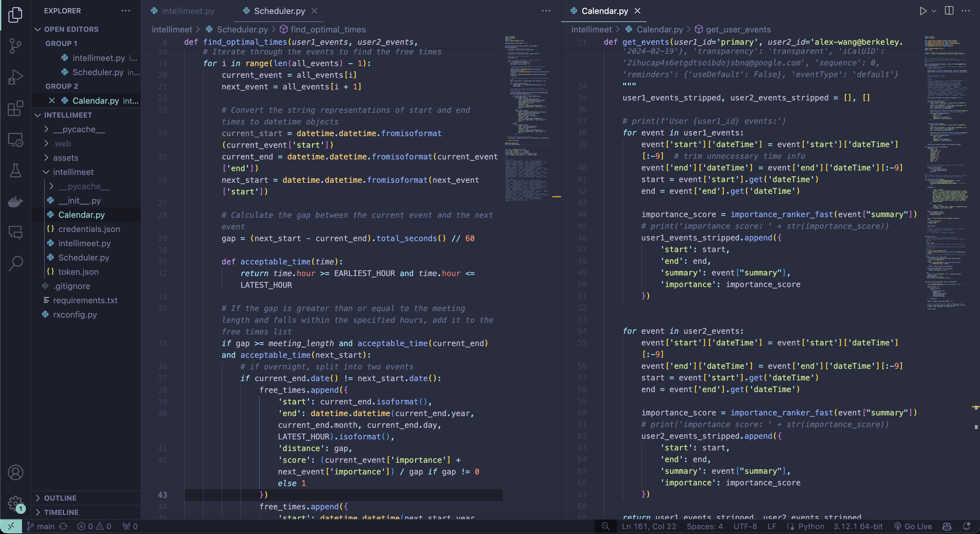Click the synchronize changes icon
Viewport: 980px width, 534px height.
point(63,527)
